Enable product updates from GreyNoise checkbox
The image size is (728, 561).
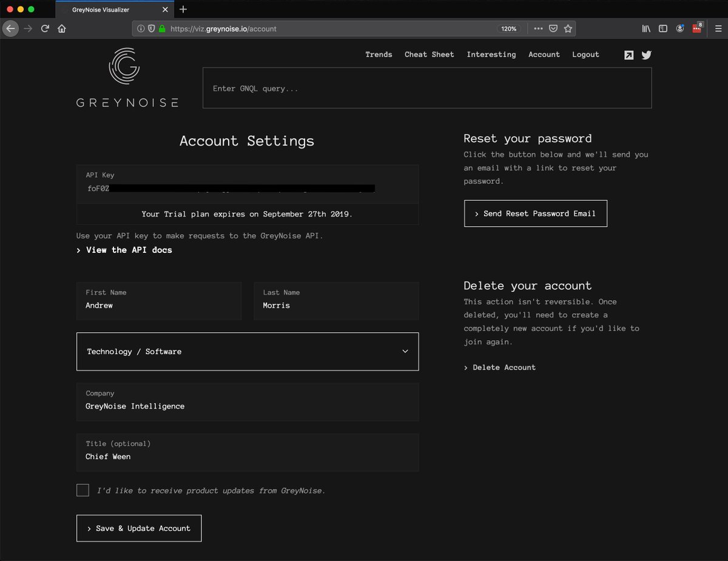(83, 490)
